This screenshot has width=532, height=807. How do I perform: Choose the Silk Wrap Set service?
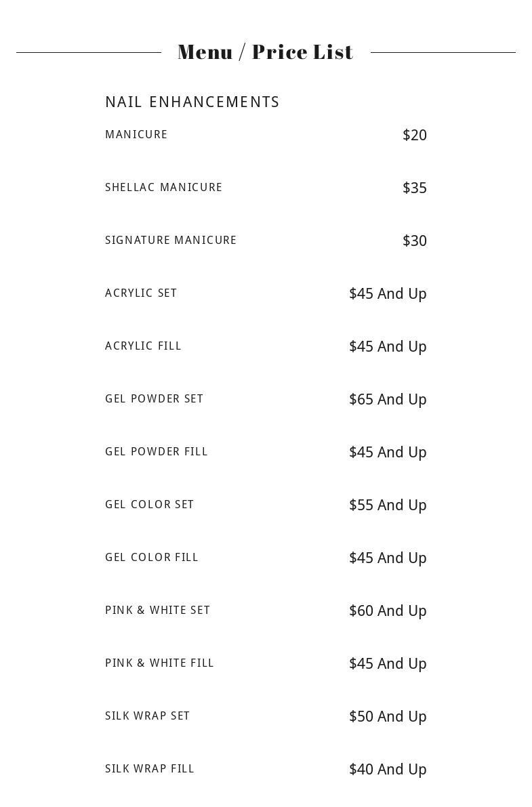point(147,716)
